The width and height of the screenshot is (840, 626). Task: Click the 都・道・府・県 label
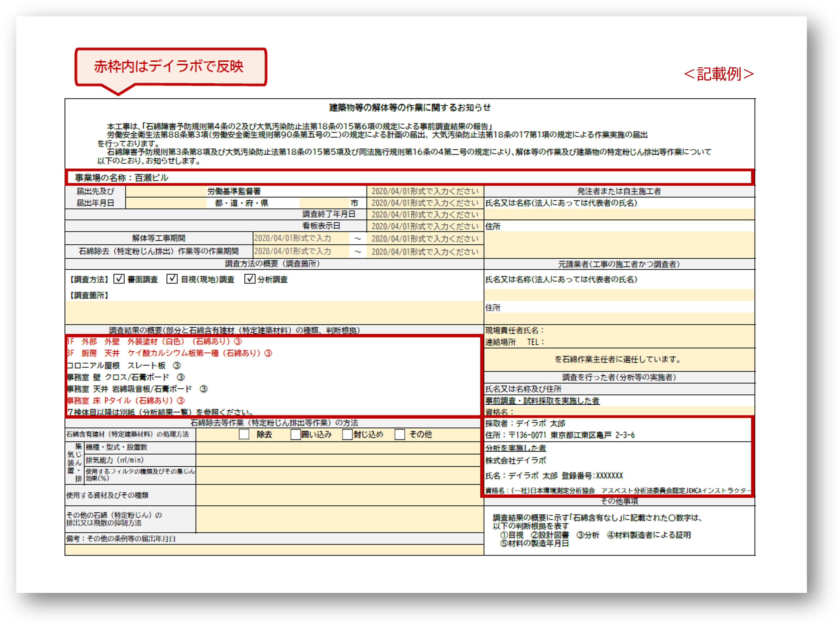click(x=241, y=203)
